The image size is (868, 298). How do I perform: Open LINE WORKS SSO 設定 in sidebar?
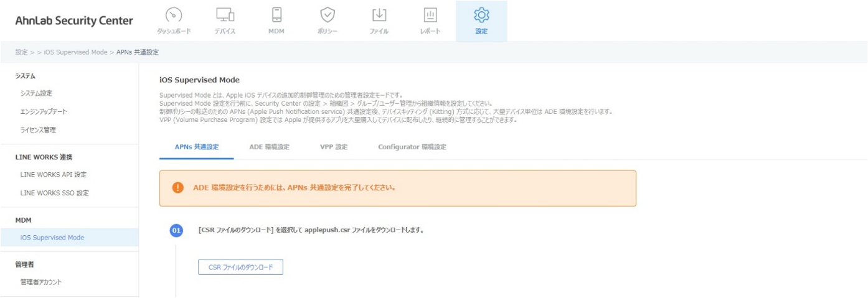pyautogui.click(x=55, y=193)
